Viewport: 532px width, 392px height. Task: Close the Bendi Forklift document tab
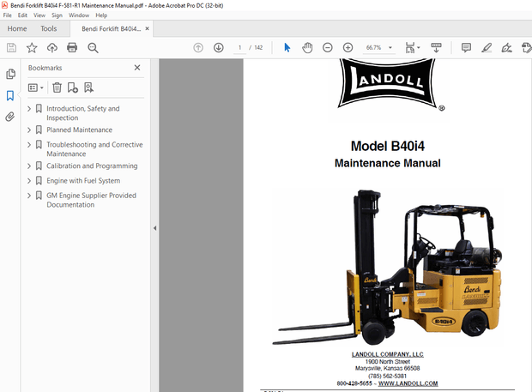click(x=147, y=29)
